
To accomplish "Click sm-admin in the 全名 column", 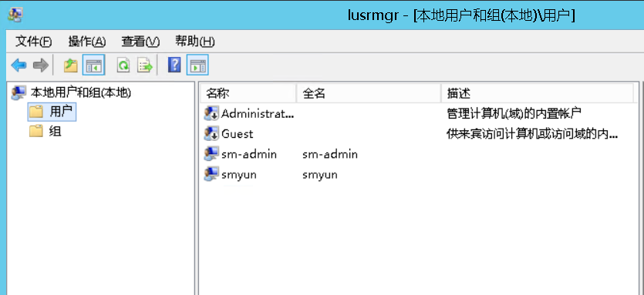I will [x=330, y=154].
